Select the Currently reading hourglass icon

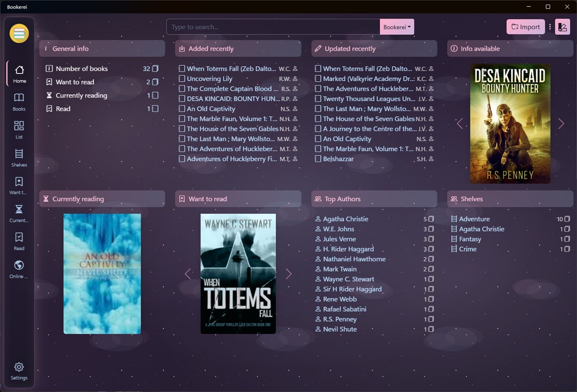18,213
